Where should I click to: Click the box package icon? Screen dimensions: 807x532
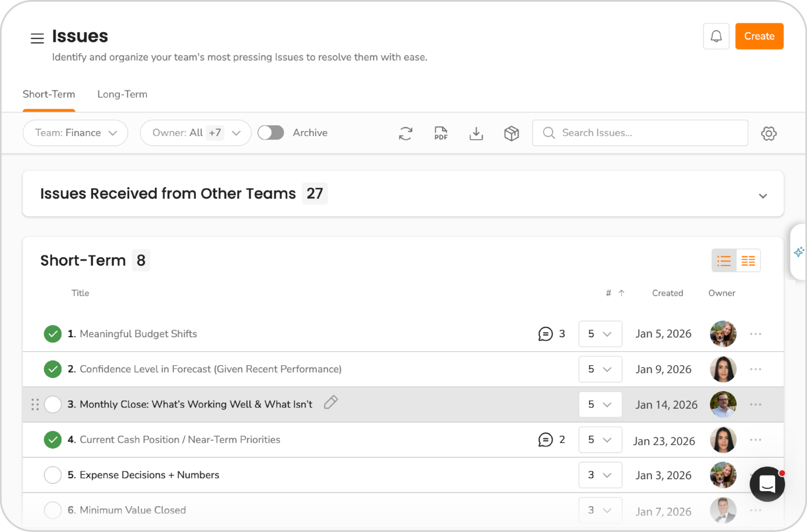(511, 133)
